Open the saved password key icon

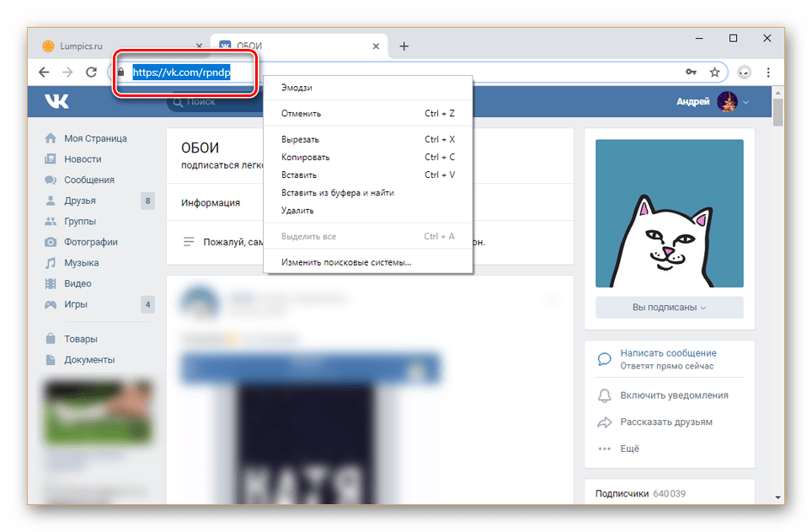(691, 72)
